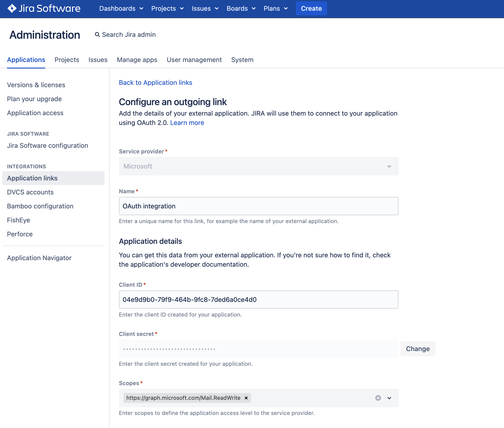Click the Learn more link
Image resolution: width=504 pixels, height=428 pixels.
click(187, 122)
